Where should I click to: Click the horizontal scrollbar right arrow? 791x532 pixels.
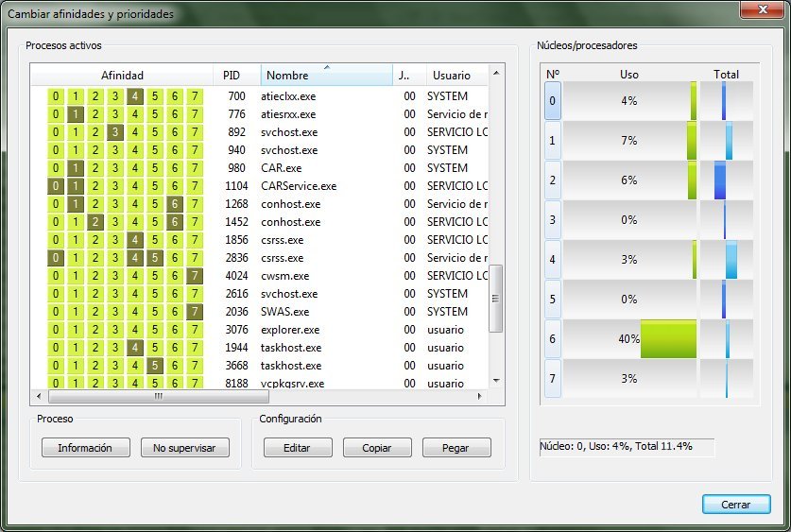(479, 397)
